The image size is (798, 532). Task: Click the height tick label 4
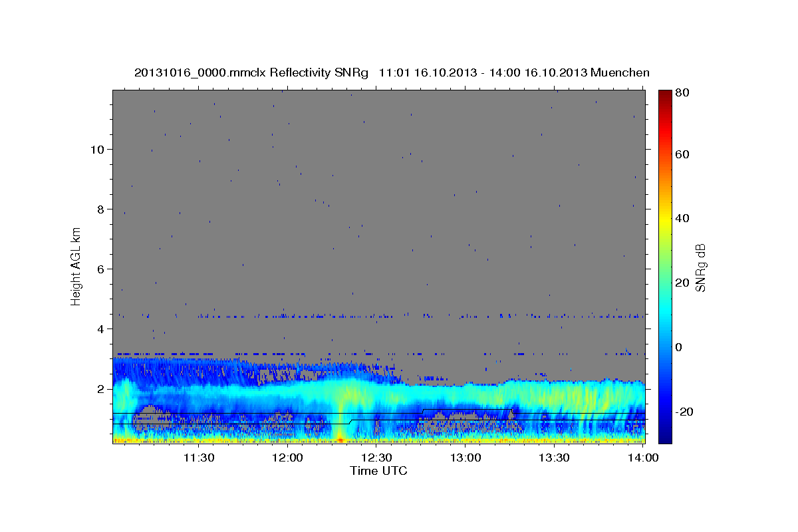pyautogui.click(x=100, y=329)
